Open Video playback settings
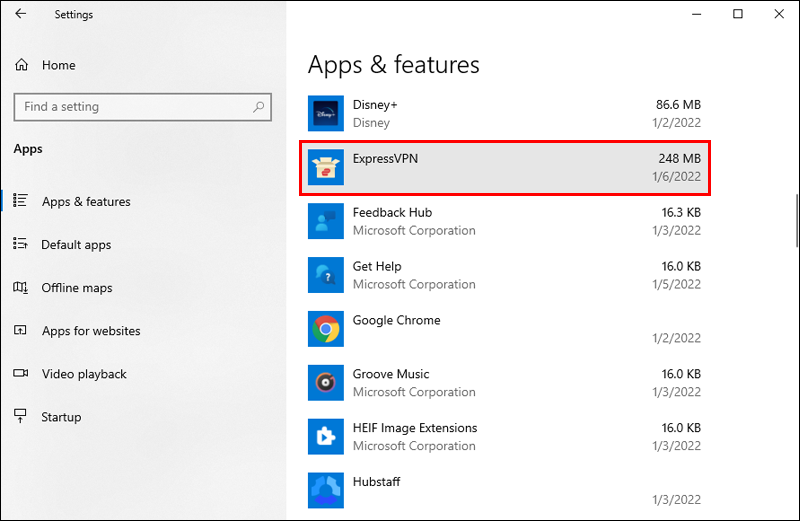The width and height of the screenshot is (800, 521). tap(84, 374)
